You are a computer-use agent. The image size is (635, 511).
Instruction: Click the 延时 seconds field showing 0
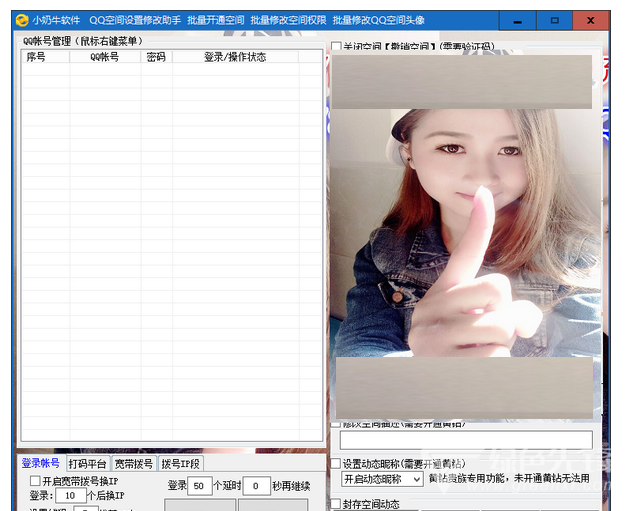(256, 486)
